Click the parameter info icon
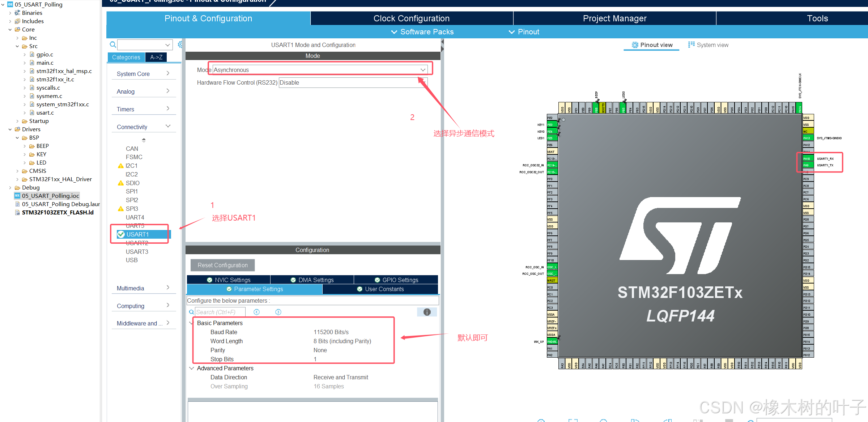868x422 pixels. [427, 312]
